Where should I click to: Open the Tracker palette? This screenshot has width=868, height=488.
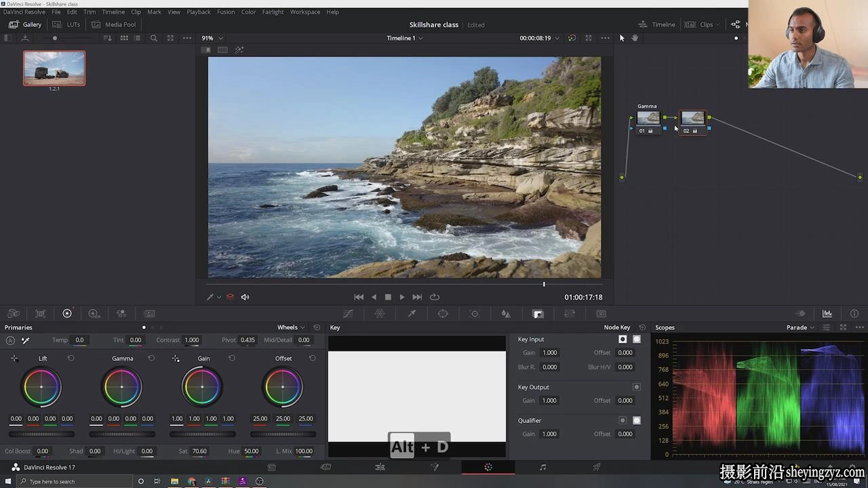pyautogui.click(x=475, y=314)
